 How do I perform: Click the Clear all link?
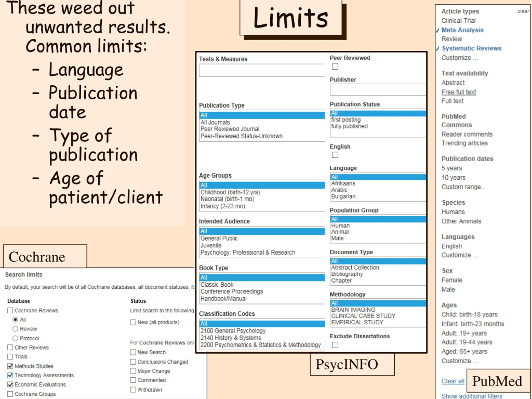453,381
